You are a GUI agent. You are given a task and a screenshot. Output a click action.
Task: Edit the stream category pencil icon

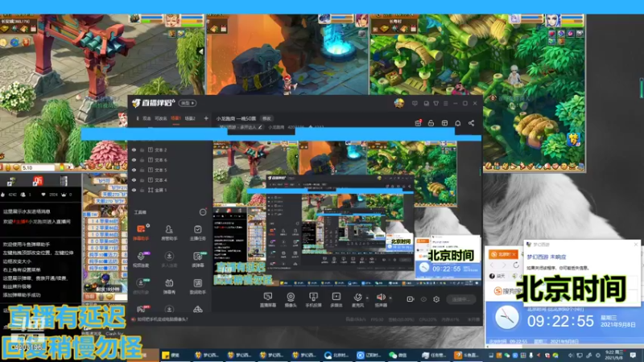tap(260, 127)
